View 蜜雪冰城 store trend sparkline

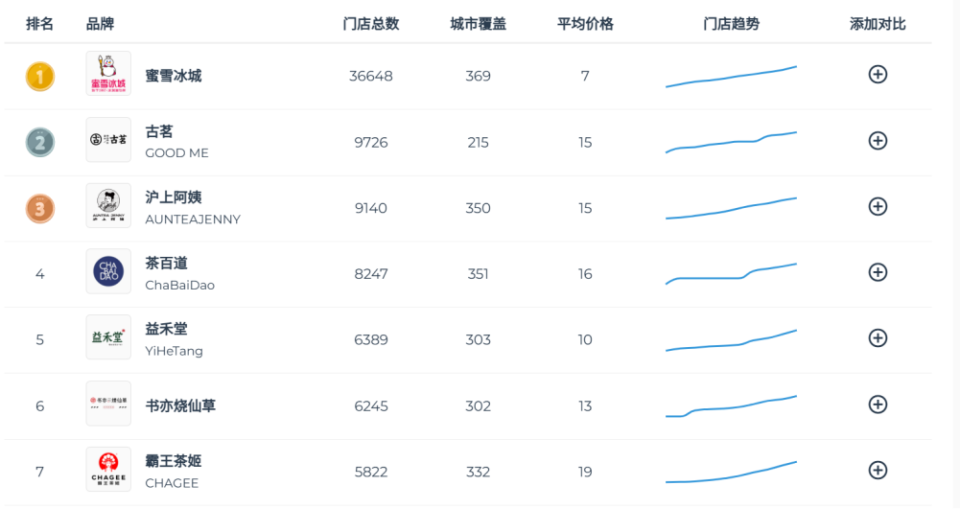(x=731, y=77)
